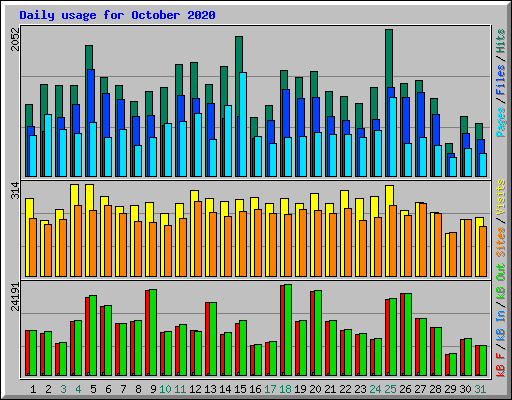Select green weekend day label "18"
Screen dimensions: 512x400
[285, 389]
